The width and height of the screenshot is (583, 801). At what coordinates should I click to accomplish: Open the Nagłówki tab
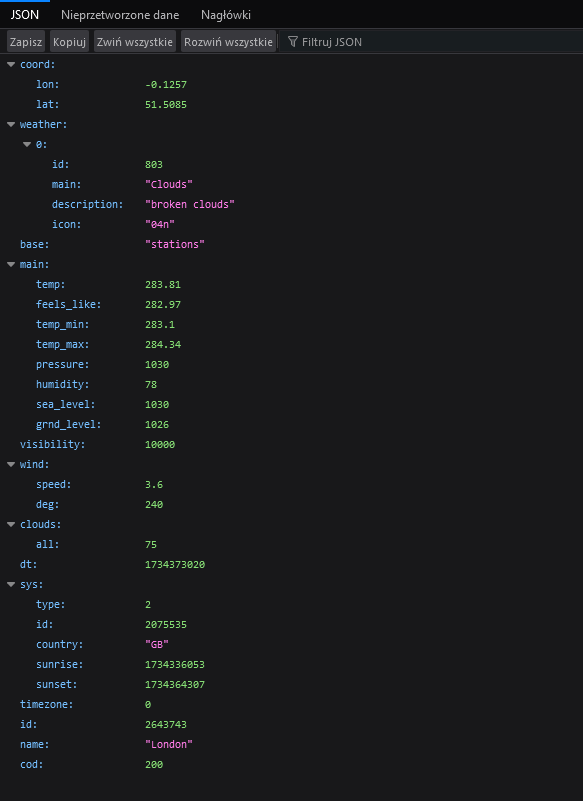coord(226,15)
